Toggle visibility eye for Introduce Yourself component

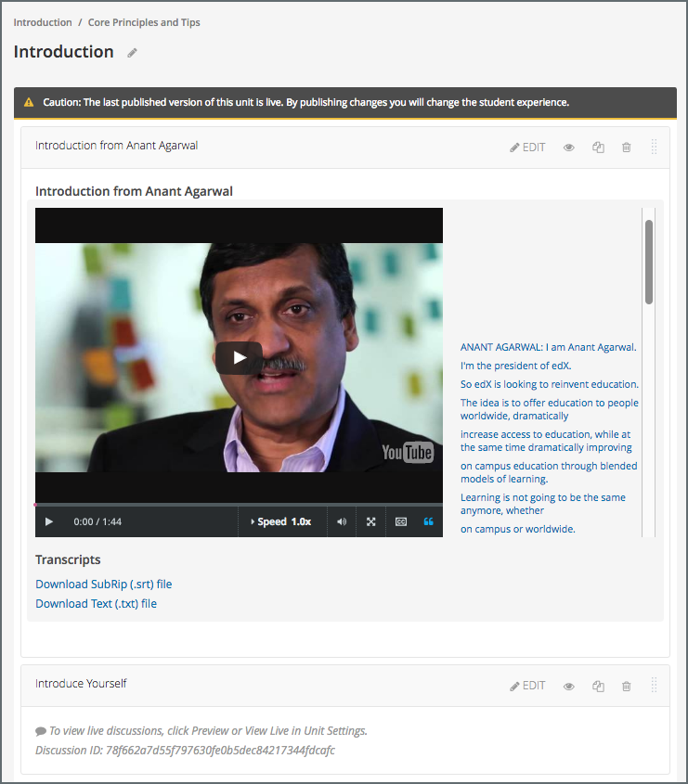[x=569, y=687]
